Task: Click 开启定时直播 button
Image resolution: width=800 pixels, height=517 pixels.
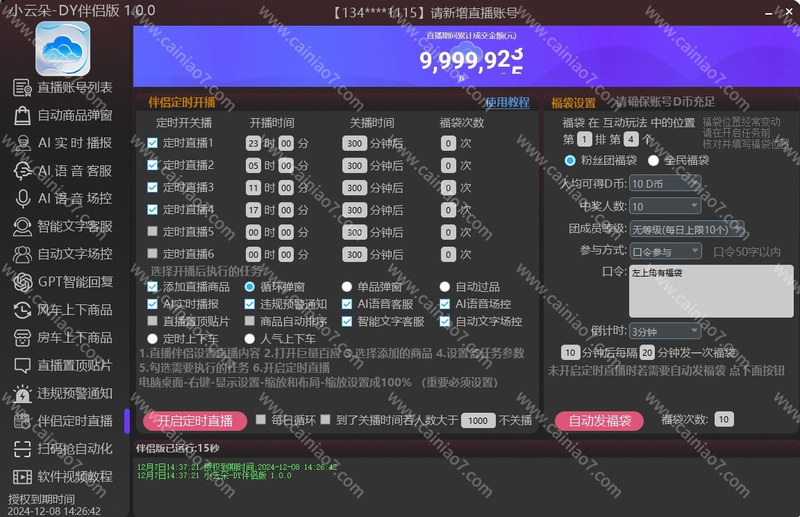Action: click(195, 421)
